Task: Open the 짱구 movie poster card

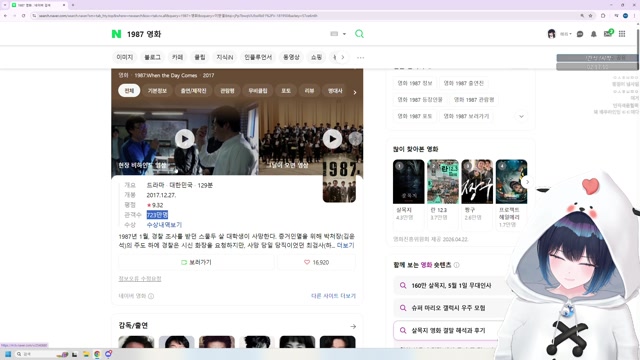Action: 477,182
